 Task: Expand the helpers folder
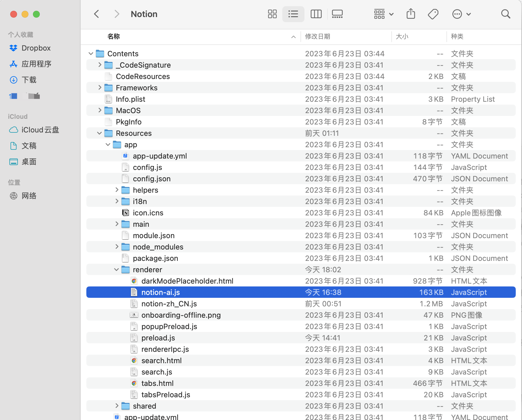pos(116,190)
